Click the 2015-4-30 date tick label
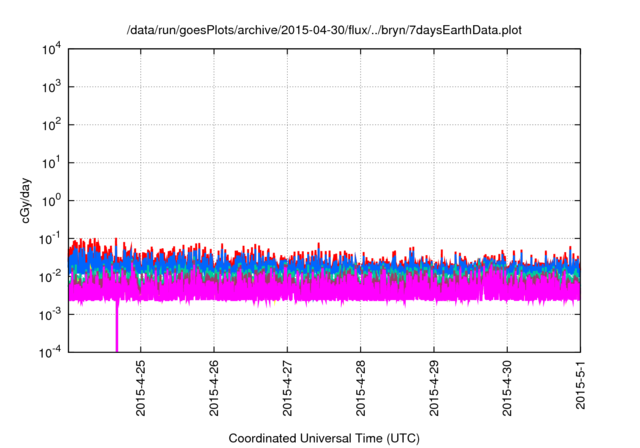The width and height of the screenshot is (640, 448). [507, 388]
